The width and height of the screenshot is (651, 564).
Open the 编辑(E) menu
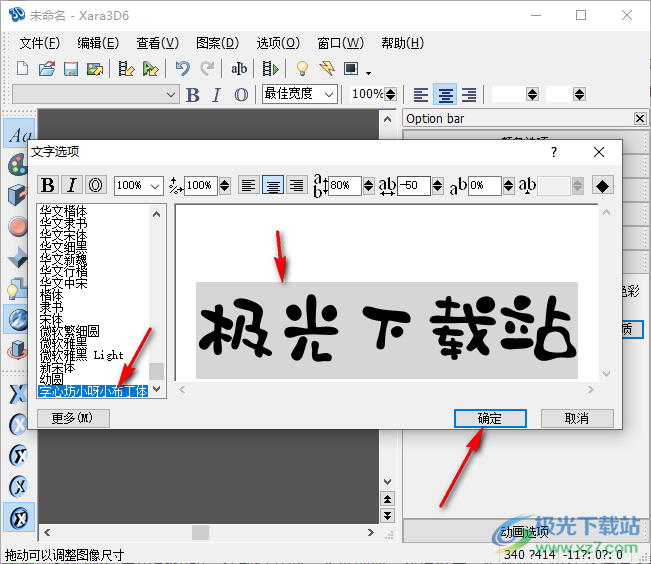[x=98, y=43]
